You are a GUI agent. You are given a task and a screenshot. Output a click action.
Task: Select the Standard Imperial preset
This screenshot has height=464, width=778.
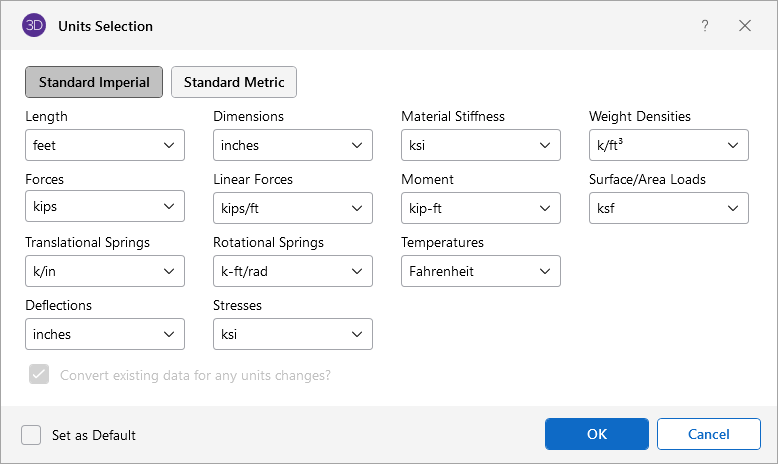click(x=94, y=82)
